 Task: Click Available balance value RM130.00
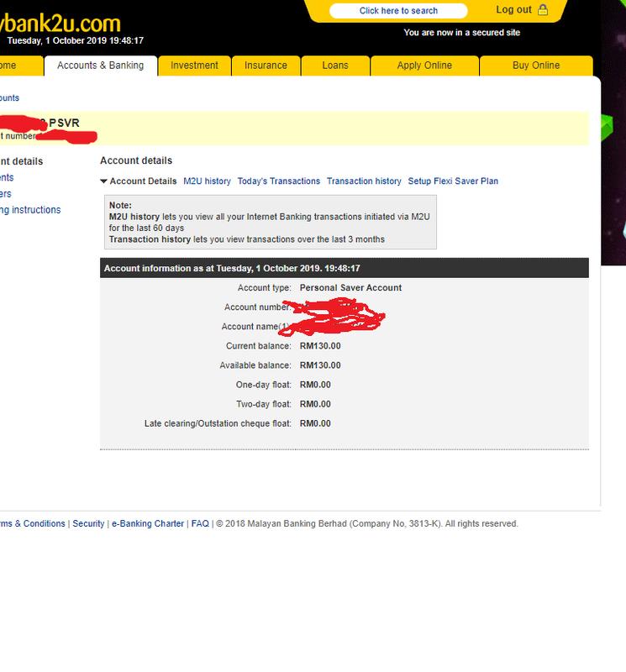[x=320, y=365]
